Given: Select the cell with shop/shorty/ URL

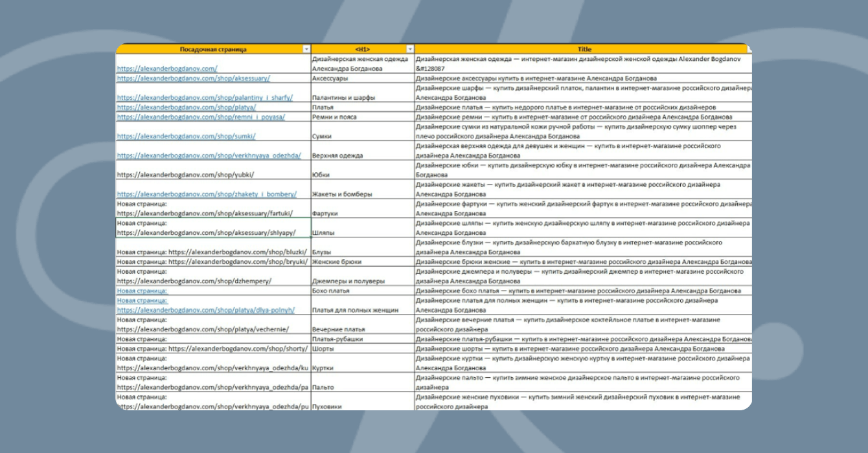Looking at the screenshot, I should click(213, 349).
